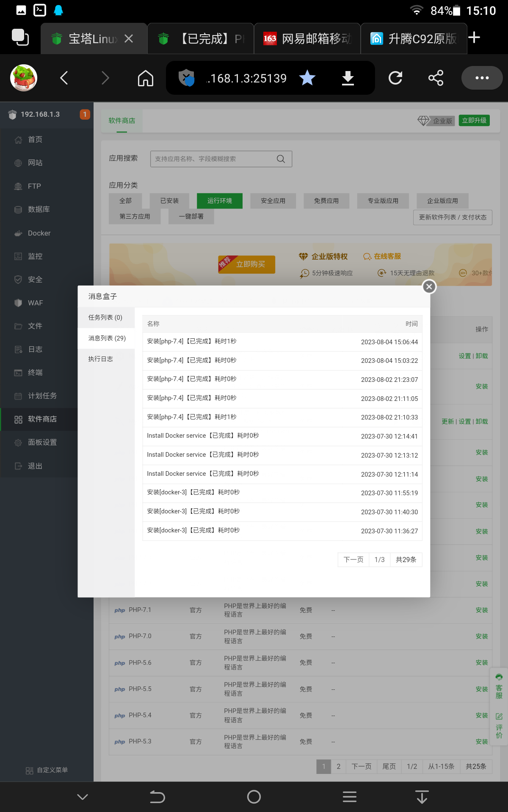
Task: Open 首页 in the sidebar
Action: (35, 140)
